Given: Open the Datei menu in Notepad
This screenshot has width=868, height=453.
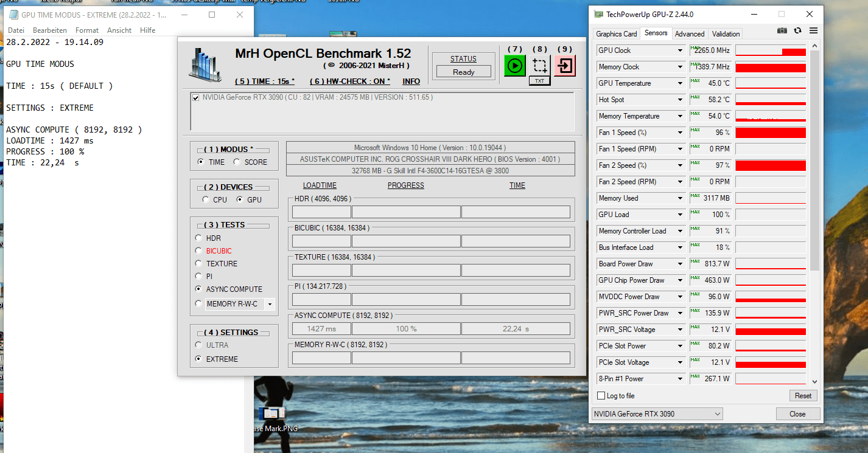Looking at the screenshot, I should (16, 30).
